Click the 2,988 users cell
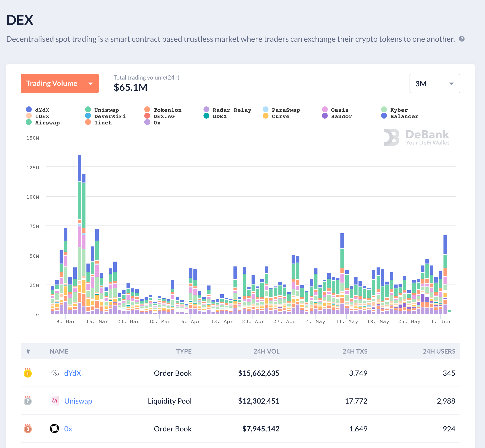 (446, 401)
